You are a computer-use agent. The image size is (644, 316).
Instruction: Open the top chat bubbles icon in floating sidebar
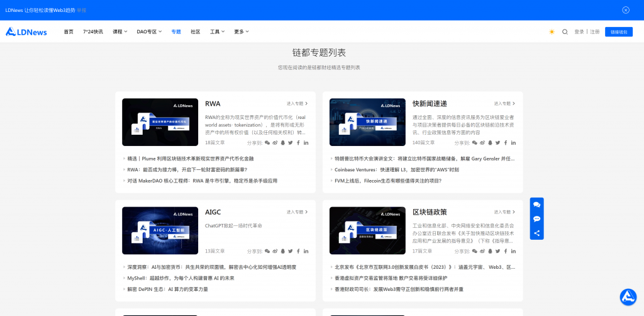[x=537, y=205]
